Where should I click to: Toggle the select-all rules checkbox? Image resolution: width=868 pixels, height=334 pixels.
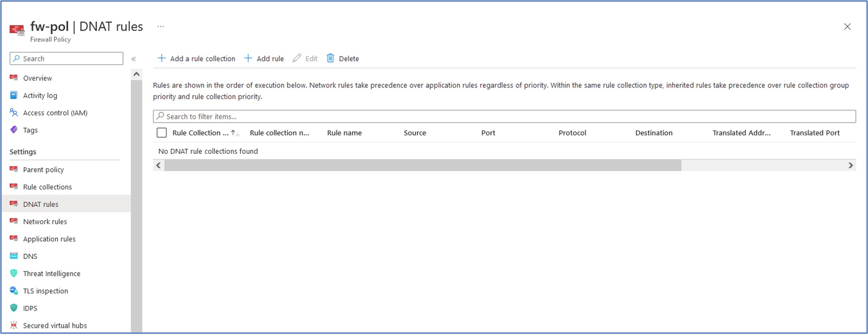162,133
